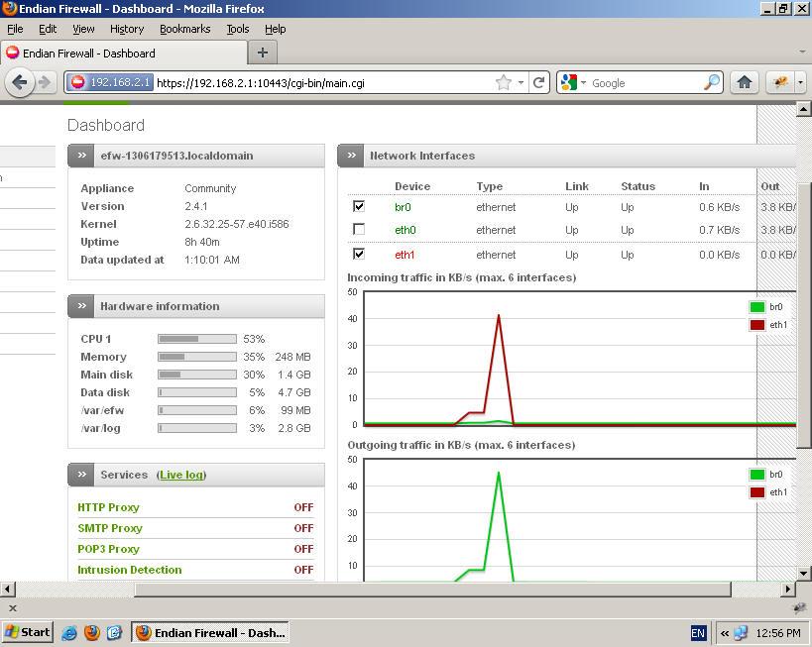Screen dimensions: 812x647
Task: Go to the Firefox Home page
Action: click(745, 82)
